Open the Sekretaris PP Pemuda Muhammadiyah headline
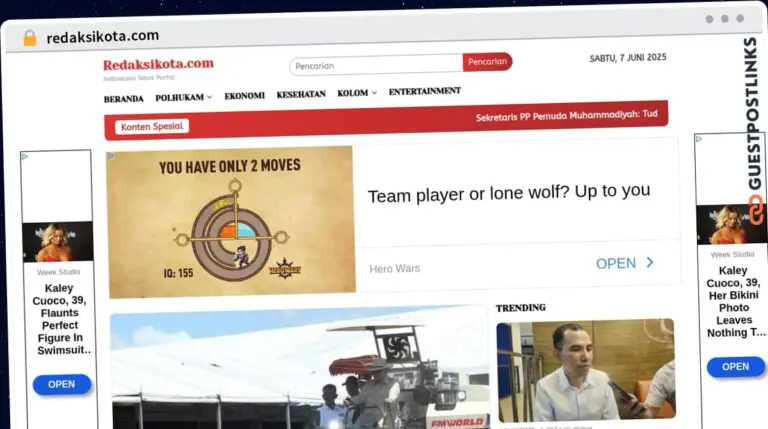 click(566, 115)
